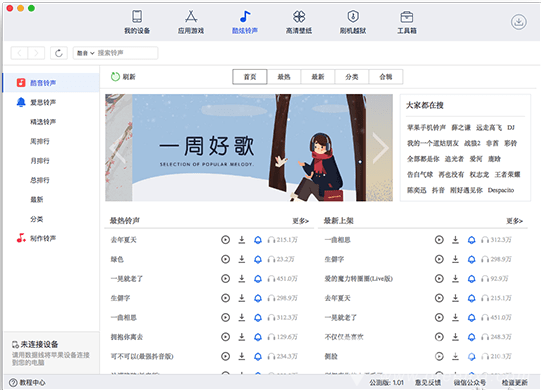Play 去年夏天 in the 最热铃声 list
Screen dimensions: 541x390
(x=225, y=240)
